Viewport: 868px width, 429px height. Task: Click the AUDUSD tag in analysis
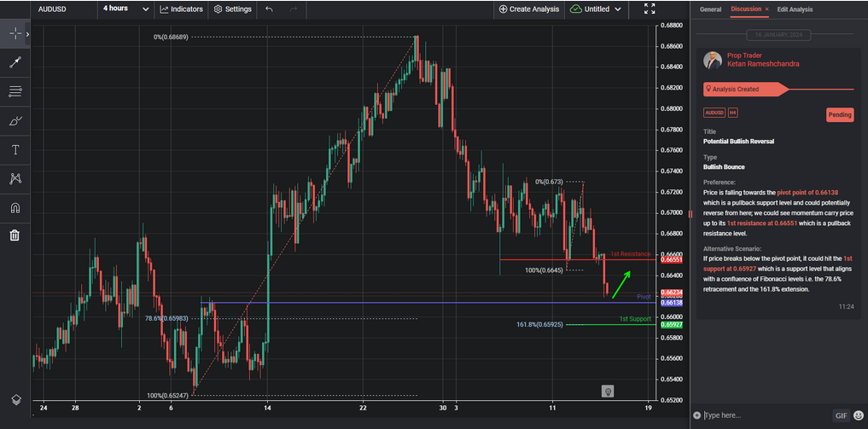pyautogui.click(x=714, y=113)
